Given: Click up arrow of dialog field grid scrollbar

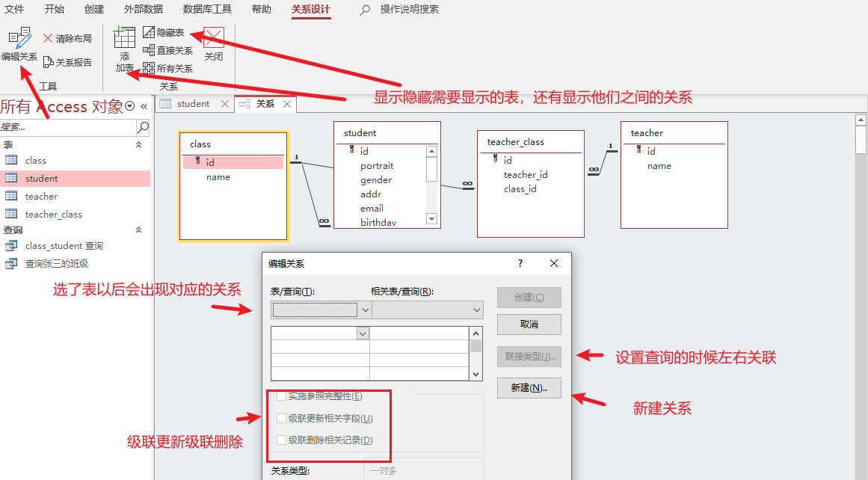Looking at the screenshot, I should click(x=475, y=333).
